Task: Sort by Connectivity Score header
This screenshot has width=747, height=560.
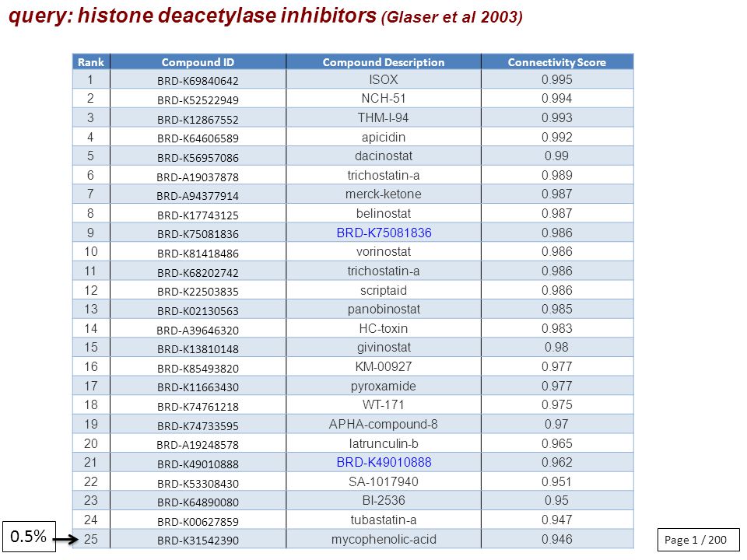Action: (557, 62)
